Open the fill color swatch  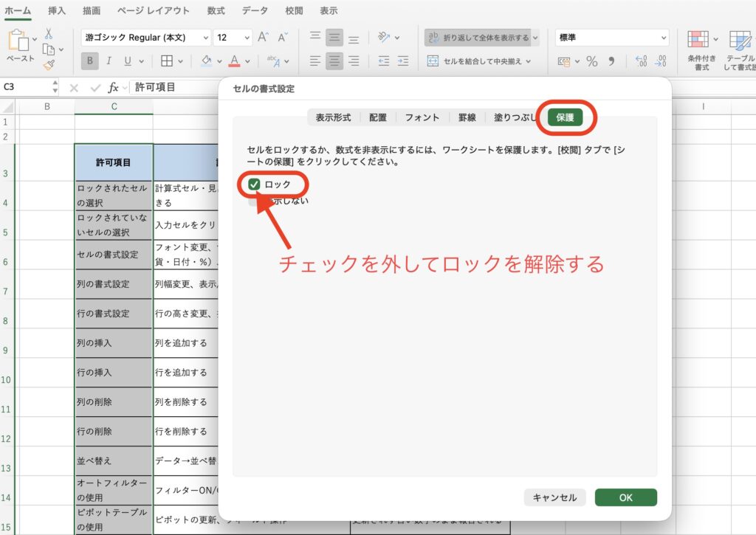coord(207,61)
